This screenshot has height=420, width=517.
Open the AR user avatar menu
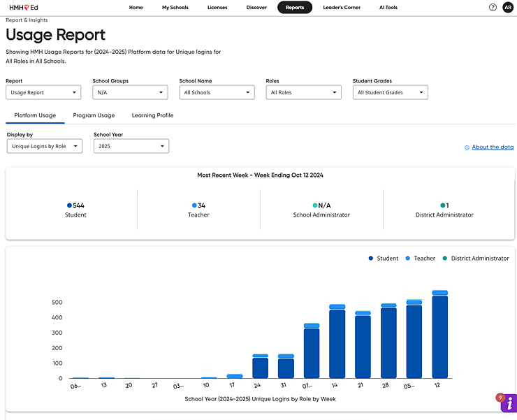click(508, 7)
